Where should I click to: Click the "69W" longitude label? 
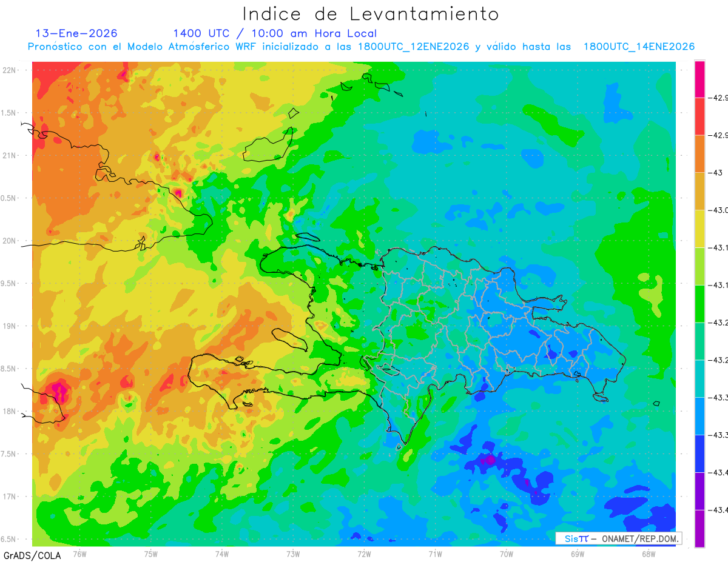[x=578, y=554]
